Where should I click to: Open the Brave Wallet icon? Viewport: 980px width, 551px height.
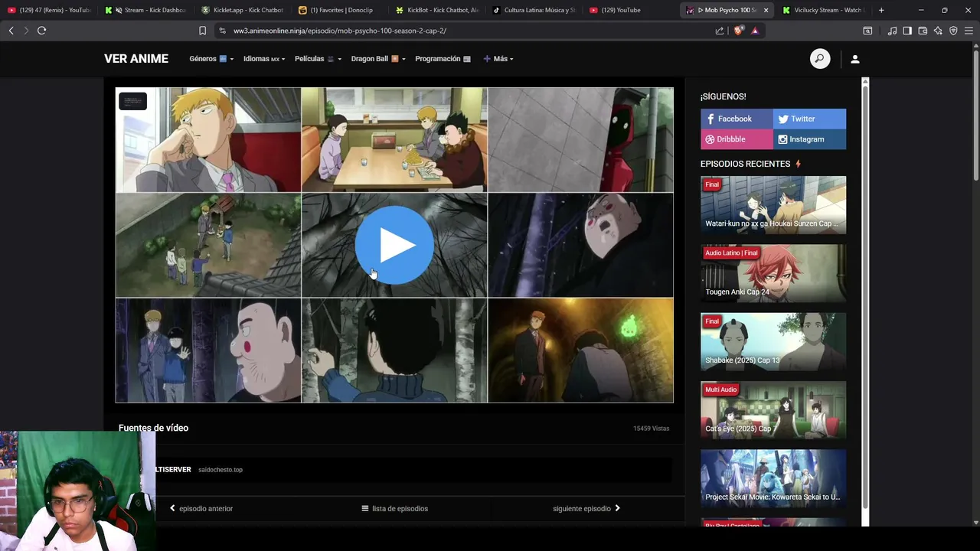point(923,31)
